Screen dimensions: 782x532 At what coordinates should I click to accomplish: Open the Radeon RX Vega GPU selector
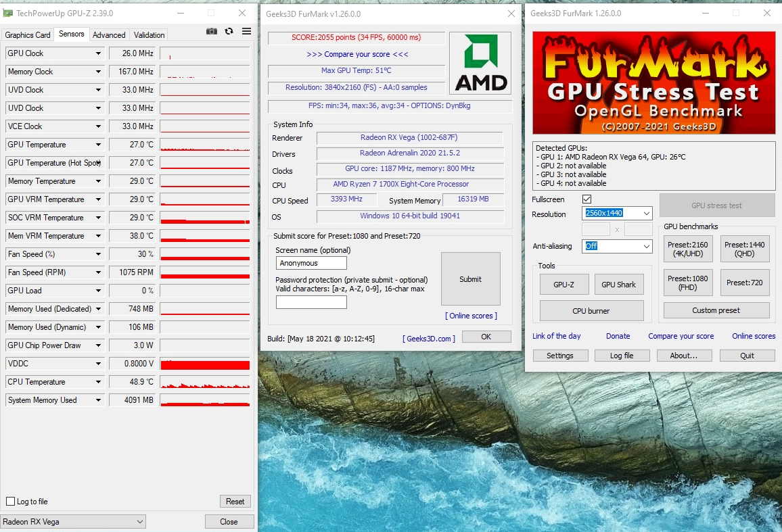click(73, 522)
